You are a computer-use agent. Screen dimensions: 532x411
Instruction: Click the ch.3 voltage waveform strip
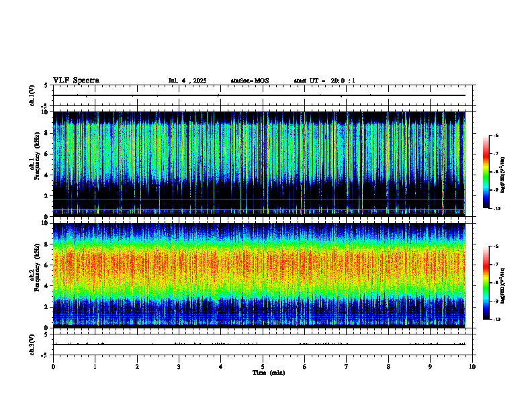tap(263, 345)
